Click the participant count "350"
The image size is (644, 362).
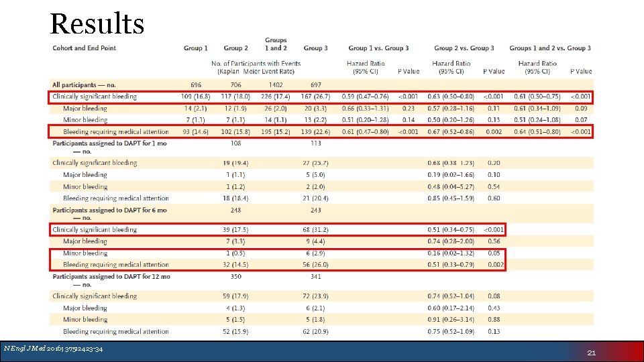[235, 277]
